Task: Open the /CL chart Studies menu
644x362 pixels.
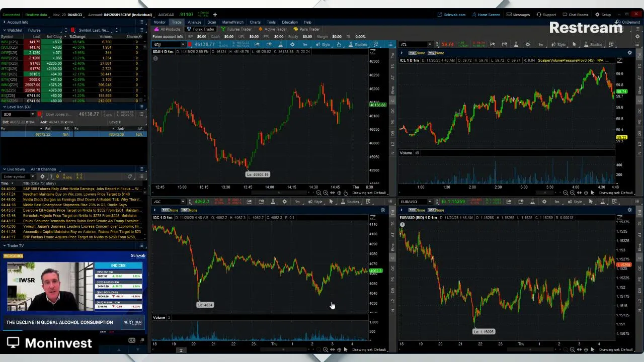Action: click(593, 45)
